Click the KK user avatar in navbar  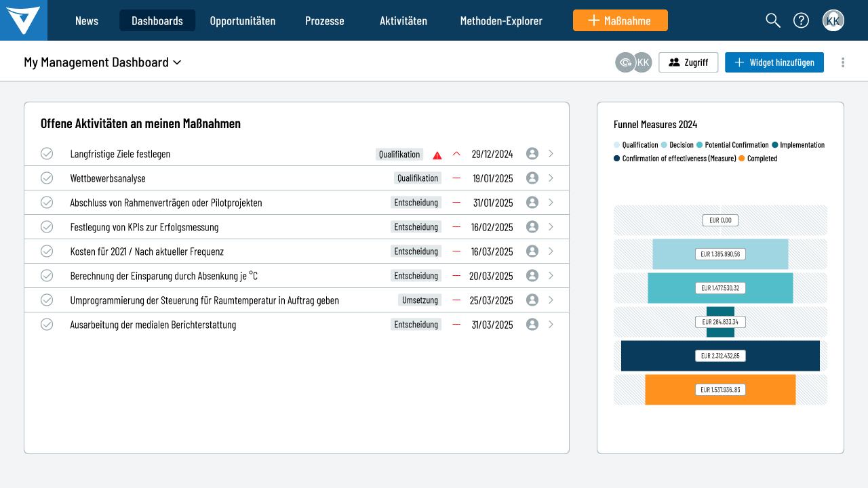click(833, 20)
